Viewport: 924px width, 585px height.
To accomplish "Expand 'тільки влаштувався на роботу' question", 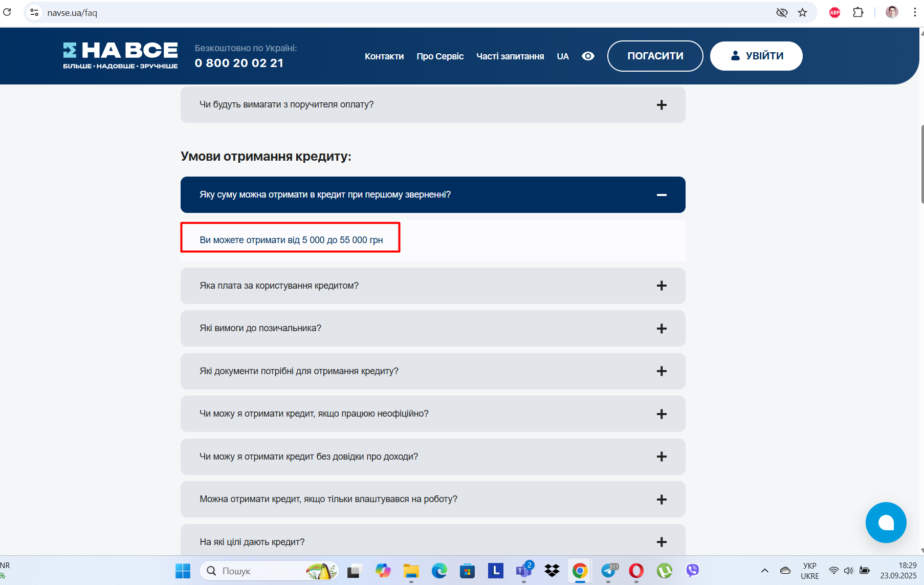I will tap(433, 499).
